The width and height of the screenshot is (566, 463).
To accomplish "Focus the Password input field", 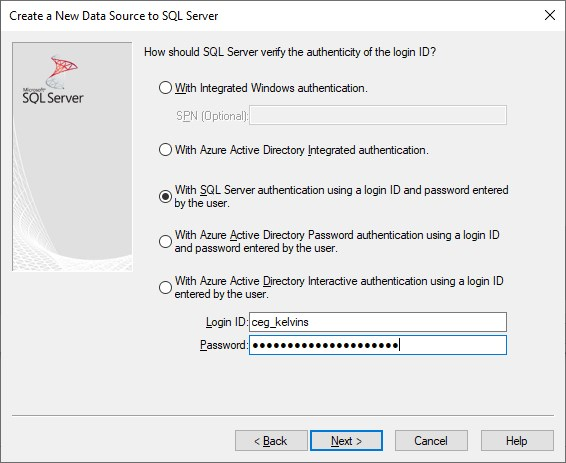I will tap(378, 345).
